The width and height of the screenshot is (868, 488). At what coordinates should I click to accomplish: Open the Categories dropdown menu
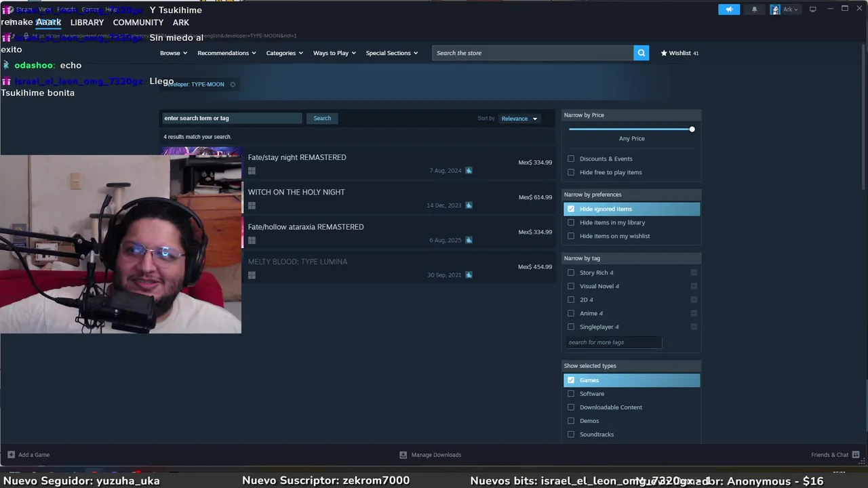(284, 53)
